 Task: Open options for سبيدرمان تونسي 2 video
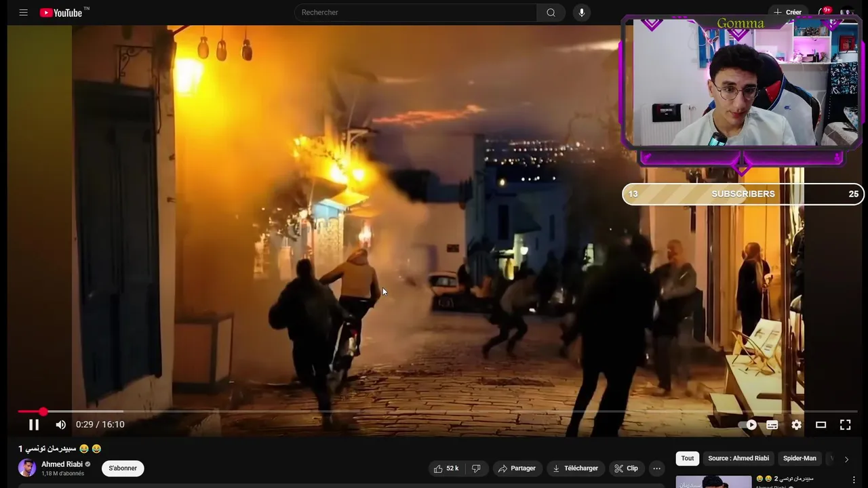(x=854, y=480)
